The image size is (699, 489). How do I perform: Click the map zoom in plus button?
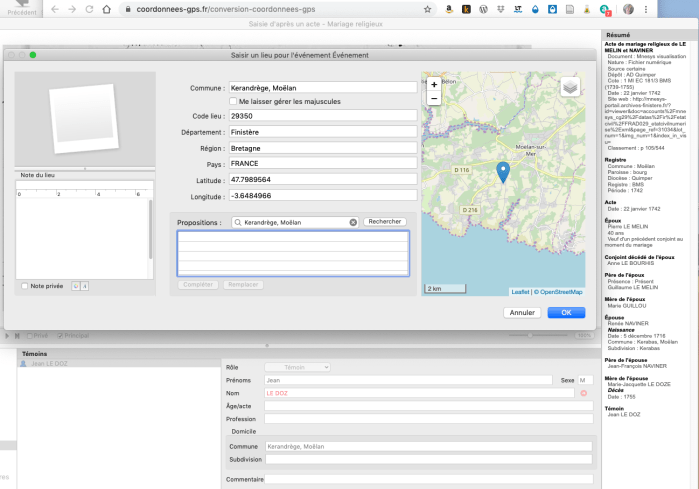click(434, 84)
